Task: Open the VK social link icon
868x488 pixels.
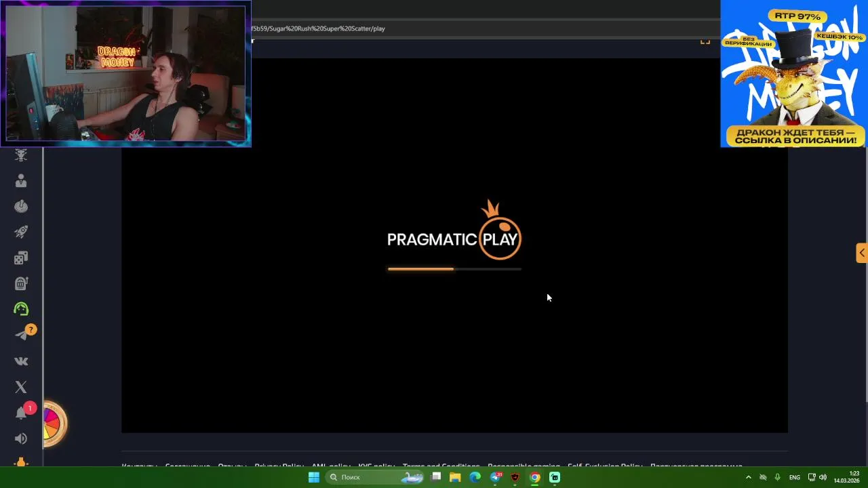Action: coord(21,361)
